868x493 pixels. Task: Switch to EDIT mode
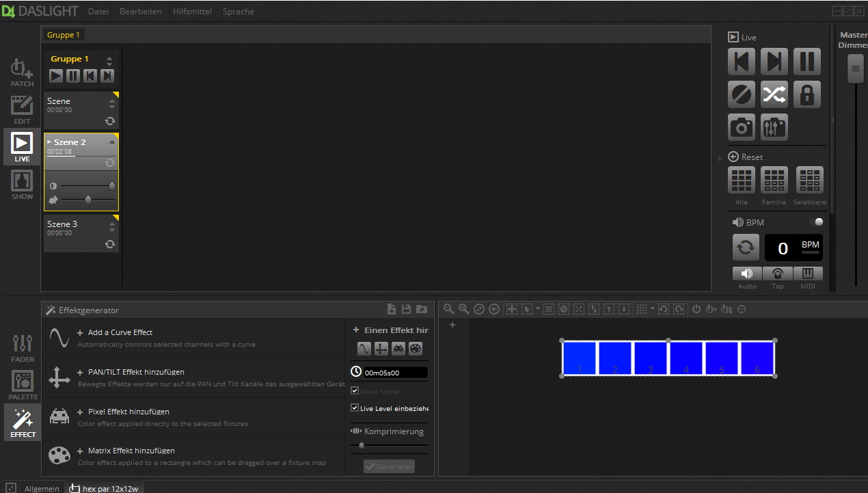coord(21,106)
